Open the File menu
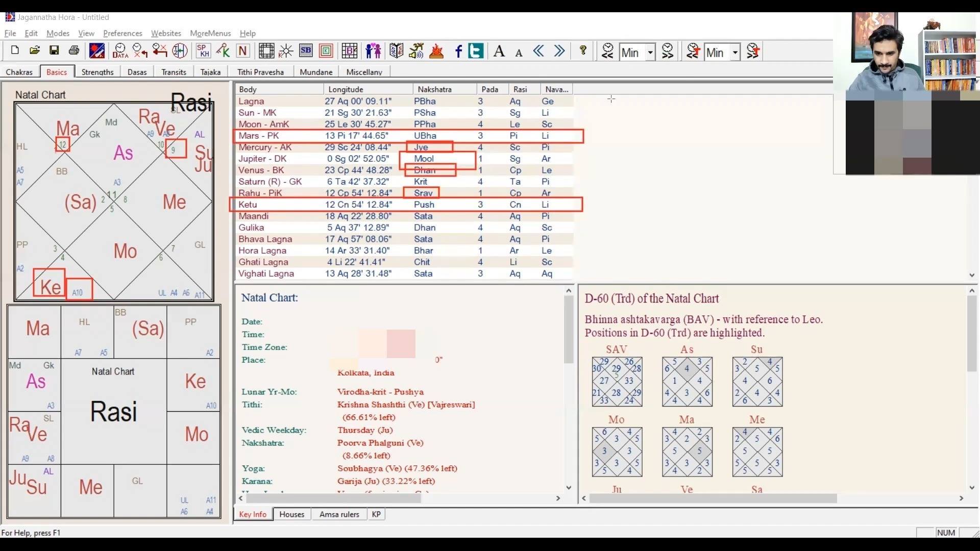 point(10,33)
